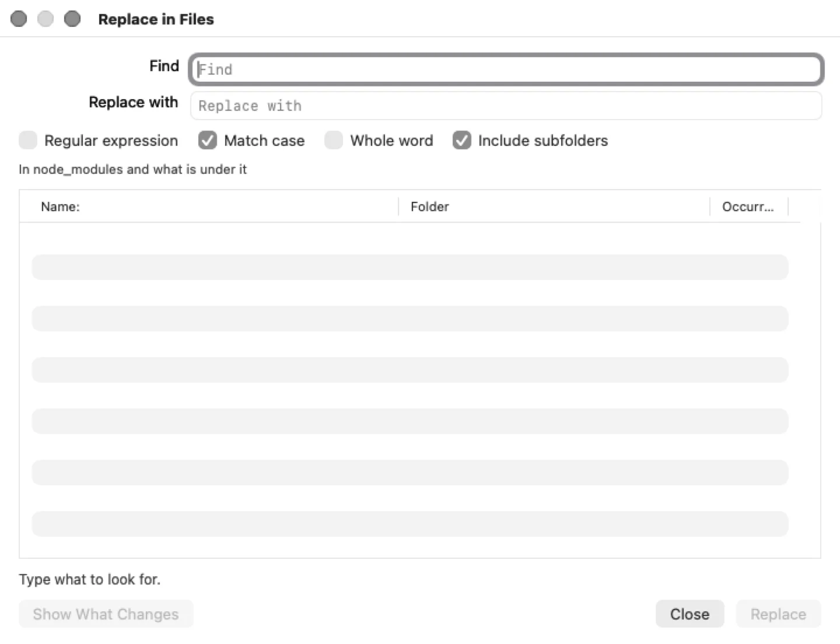Click the "In node_modules and what is under it" text
840x644 pixels.
(x=132, y=170)
